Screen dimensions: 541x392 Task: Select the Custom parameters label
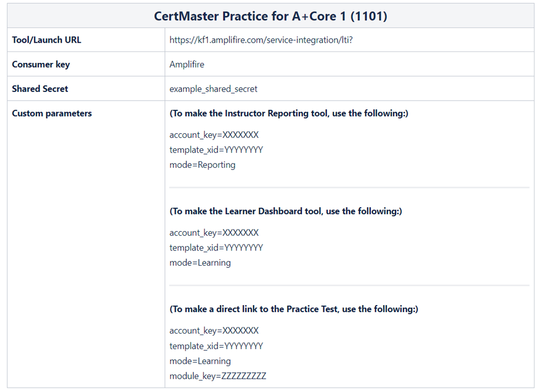pyautogui.click(x=52, y=114)
